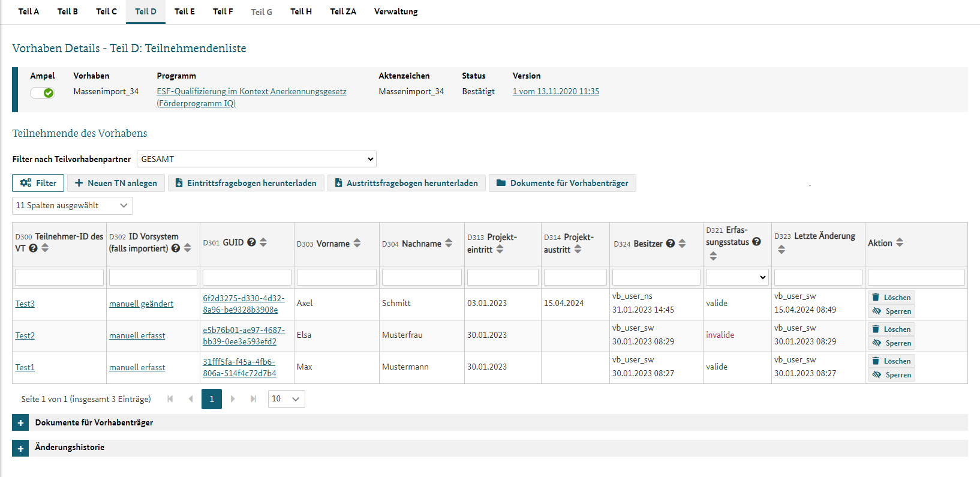980x477 pixels.
Task: Sort the Aktion column
Action: point(900,242)
